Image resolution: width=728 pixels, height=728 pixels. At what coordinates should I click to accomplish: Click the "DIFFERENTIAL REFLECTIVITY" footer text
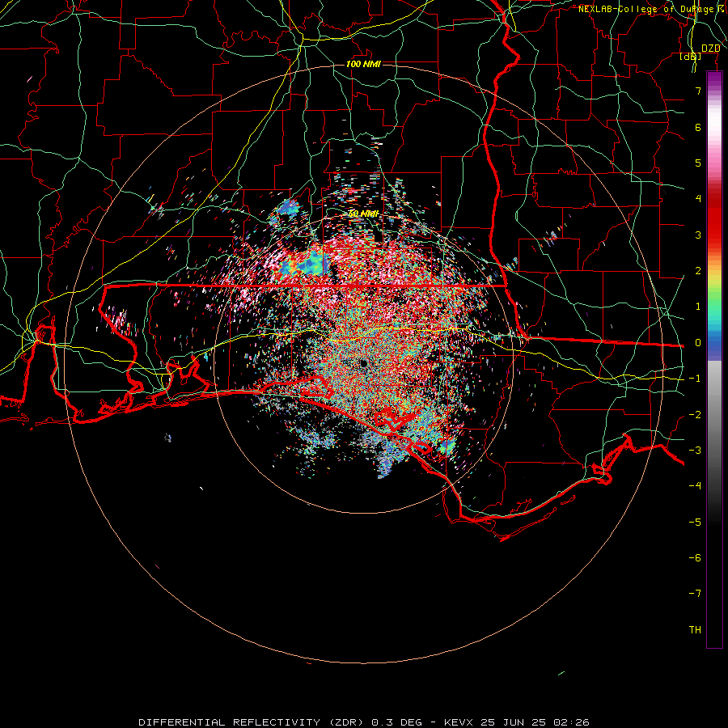[x=229, y=722]
